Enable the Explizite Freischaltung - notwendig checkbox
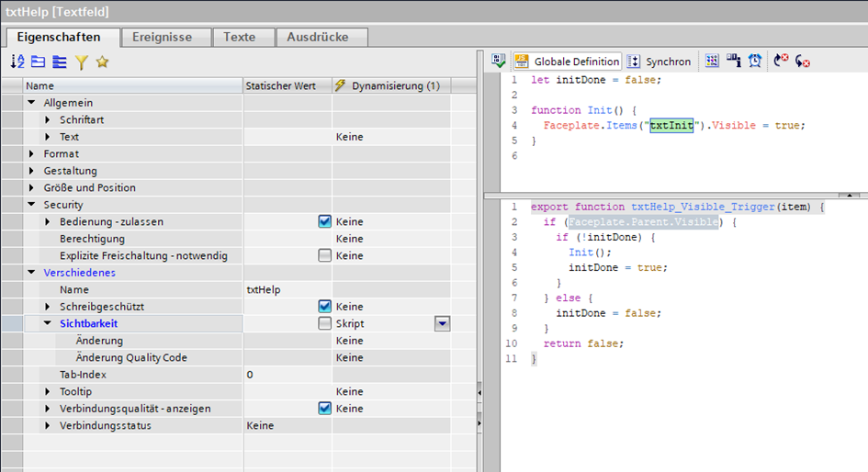The image size is (868, 472). click(x=324, y=255)
